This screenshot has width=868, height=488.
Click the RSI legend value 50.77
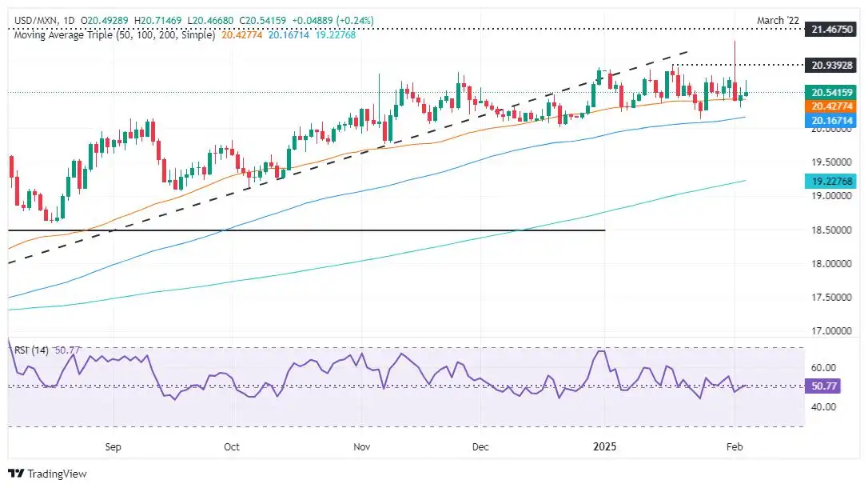(x=67, y=350)
